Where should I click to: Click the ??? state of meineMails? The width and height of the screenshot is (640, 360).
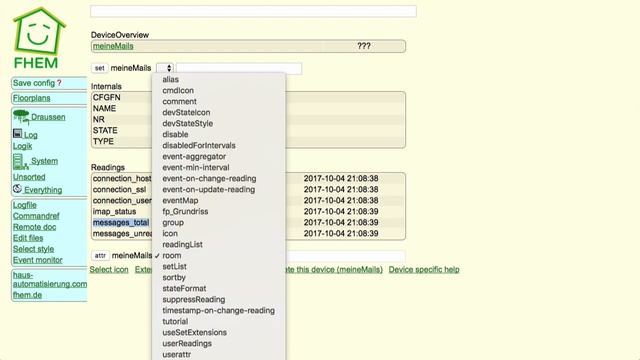tap(364, 46)
